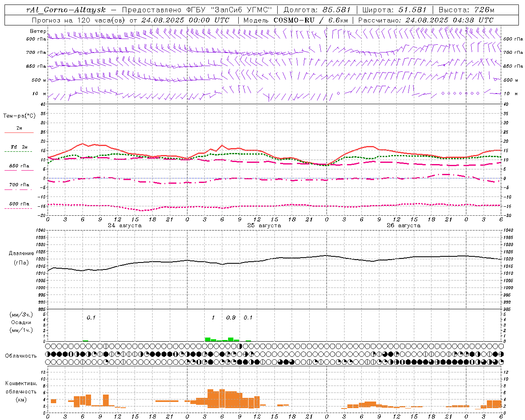This screenshot has width=525, height=420.
Task: Select the model label COSMO-RU / 6.6км
Action: (x=310, y=20)
